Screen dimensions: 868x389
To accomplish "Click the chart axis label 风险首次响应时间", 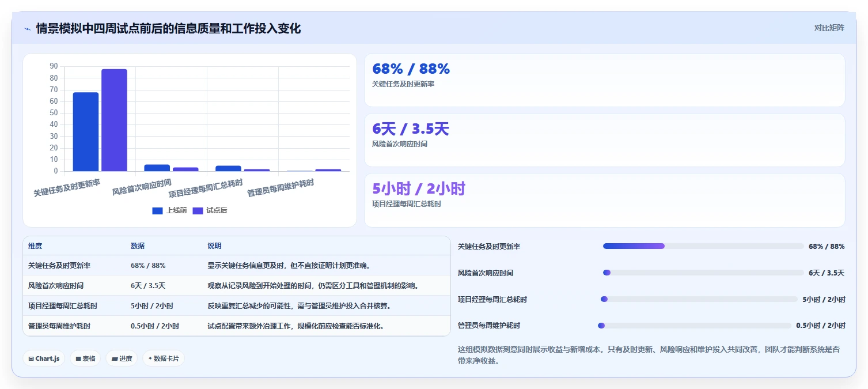I will point(142,187).
